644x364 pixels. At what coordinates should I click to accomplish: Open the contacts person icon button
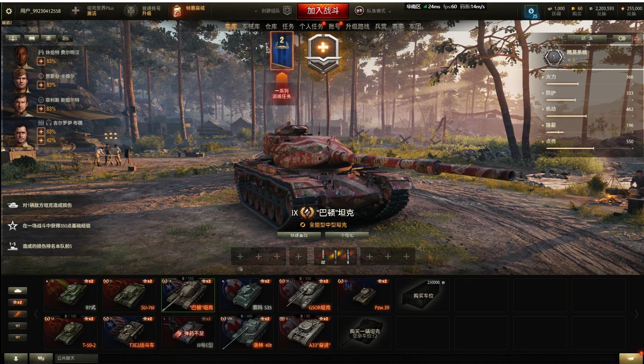(16, 358)
